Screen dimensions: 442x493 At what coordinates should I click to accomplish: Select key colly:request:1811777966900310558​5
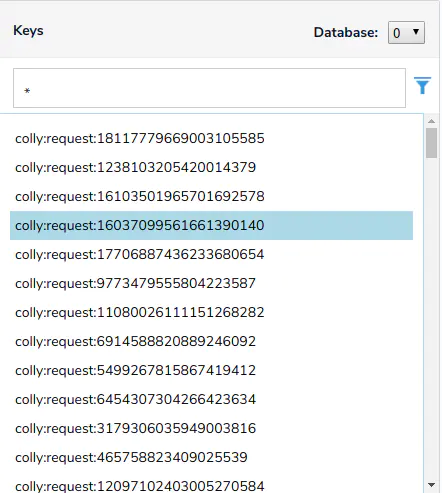[x=211, y=138]
